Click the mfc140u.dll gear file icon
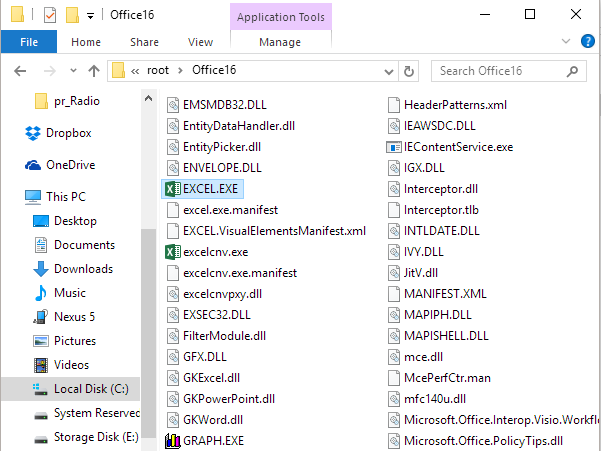 coord(394,399)
